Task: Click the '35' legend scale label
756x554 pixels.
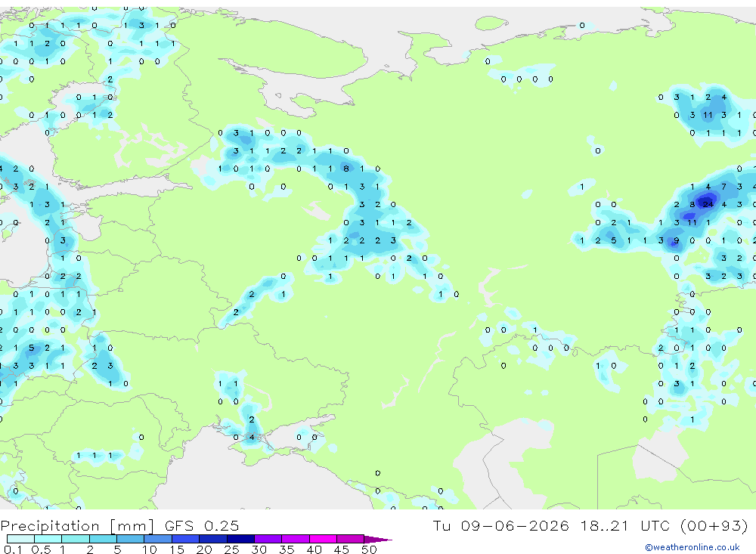Action: coord(287,549)
